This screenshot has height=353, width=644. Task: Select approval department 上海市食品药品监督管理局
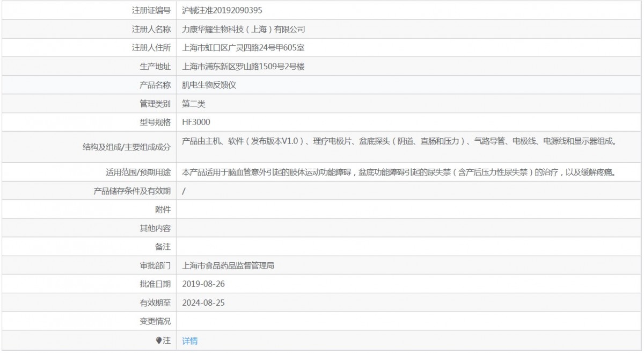229,265
